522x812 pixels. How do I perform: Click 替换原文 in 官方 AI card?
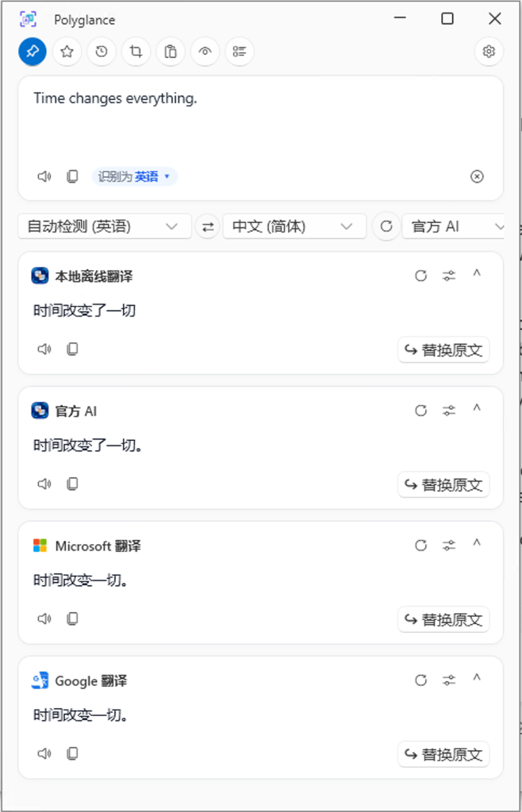coord(443,485)
